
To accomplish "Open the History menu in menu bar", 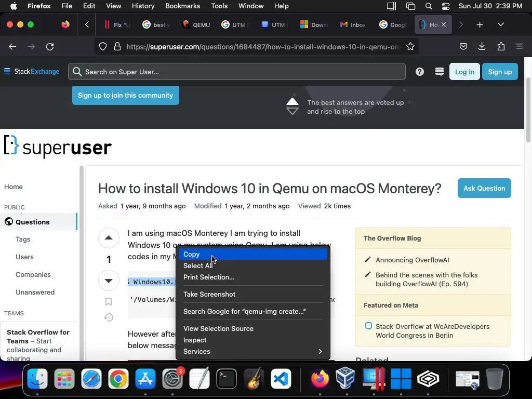I will 143,6.
